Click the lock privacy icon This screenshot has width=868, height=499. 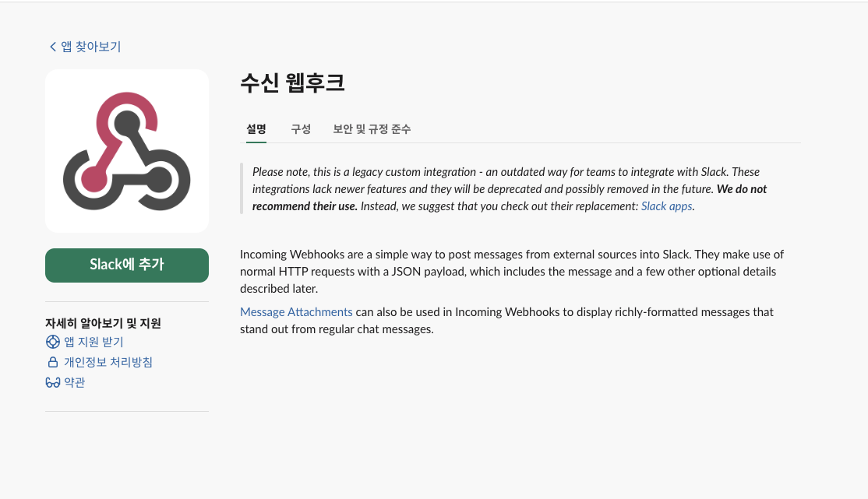pyautogui.click(x=52, y=362)
